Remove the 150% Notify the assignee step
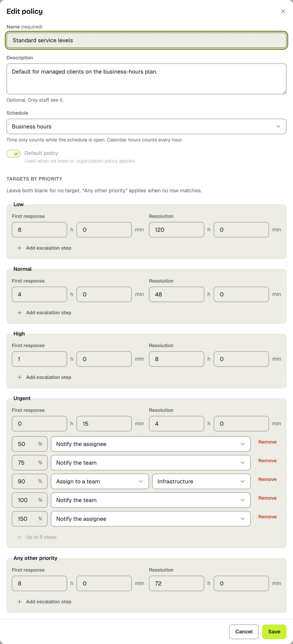 267,517
